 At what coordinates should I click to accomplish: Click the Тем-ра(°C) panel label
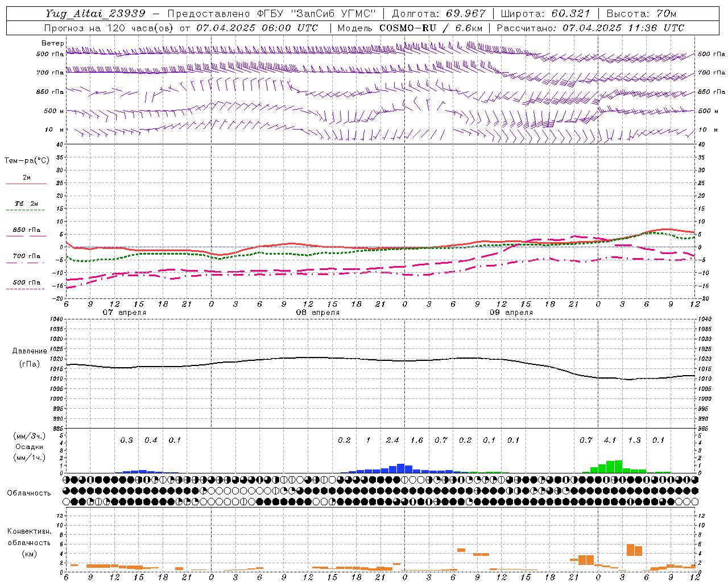27,161
